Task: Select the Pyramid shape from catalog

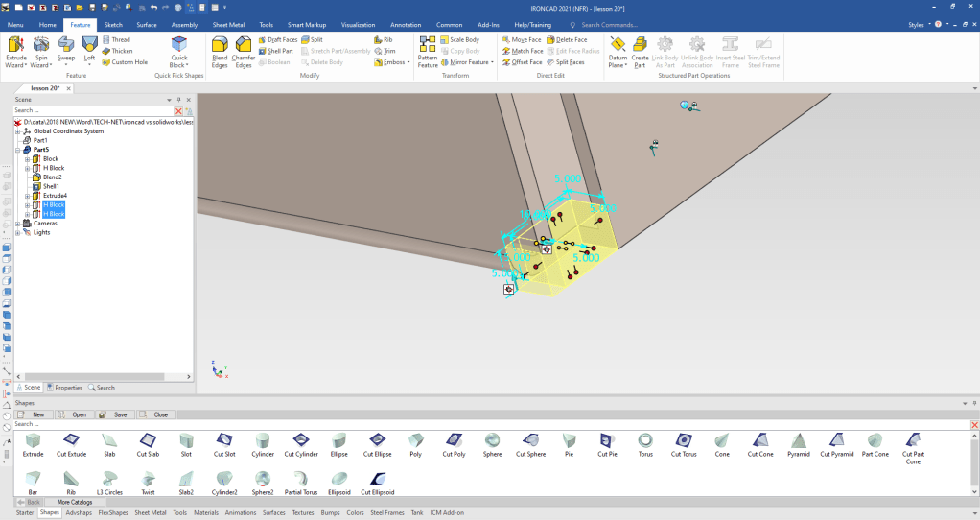Action: 798,444
